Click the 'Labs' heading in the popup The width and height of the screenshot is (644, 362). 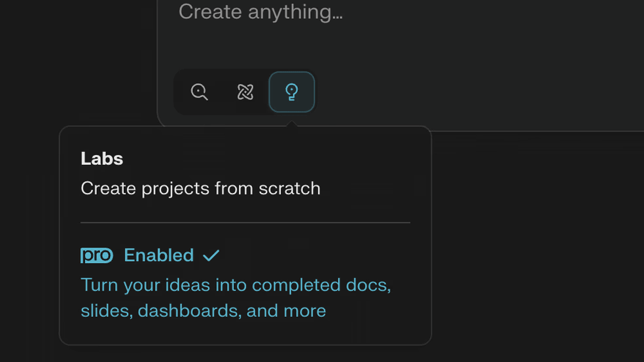point(102,158)
